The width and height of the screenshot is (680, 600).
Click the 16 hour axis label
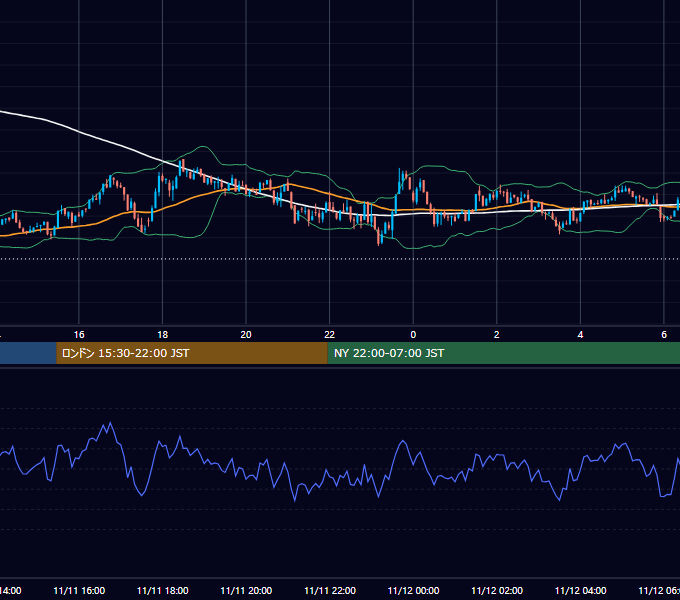pos(79,335)
